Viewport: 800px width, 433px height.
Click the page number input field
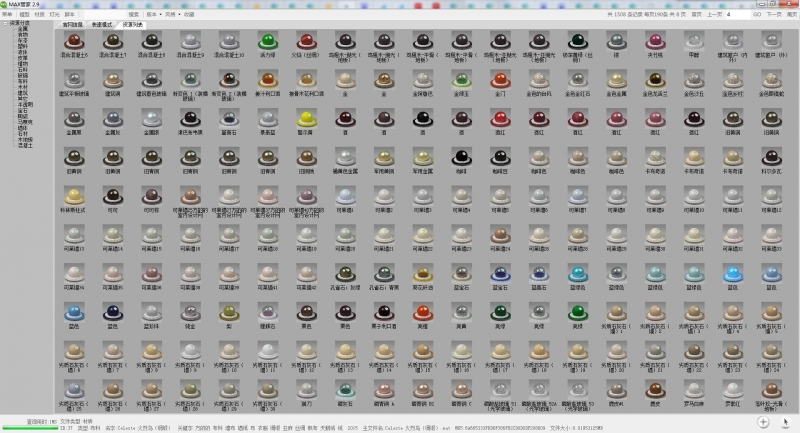click(x=738, y=15)
